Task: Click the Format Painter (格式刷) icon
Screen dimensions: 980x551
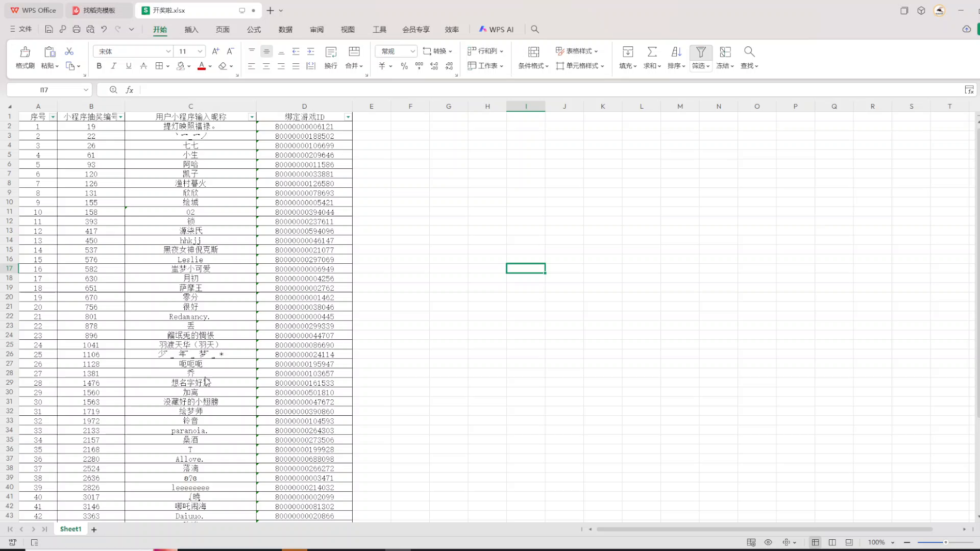Action: [x=24, y=52]
